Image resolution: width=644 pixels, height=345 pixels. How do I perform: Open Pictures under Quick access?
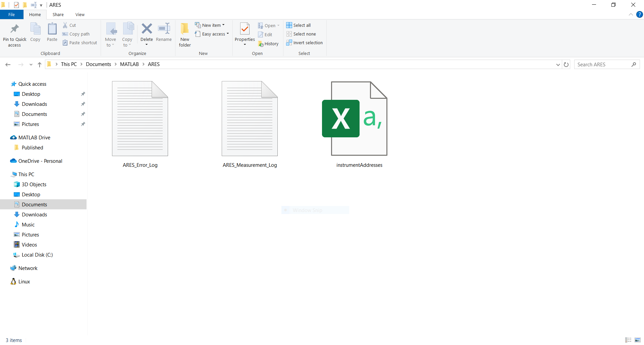pos(30,124)
